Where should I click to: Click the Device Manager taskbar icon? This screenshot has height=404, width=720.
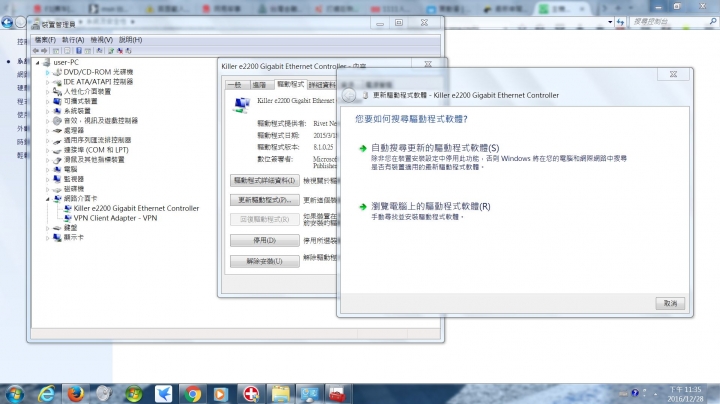pyautogui.click(x=309, y=394)
